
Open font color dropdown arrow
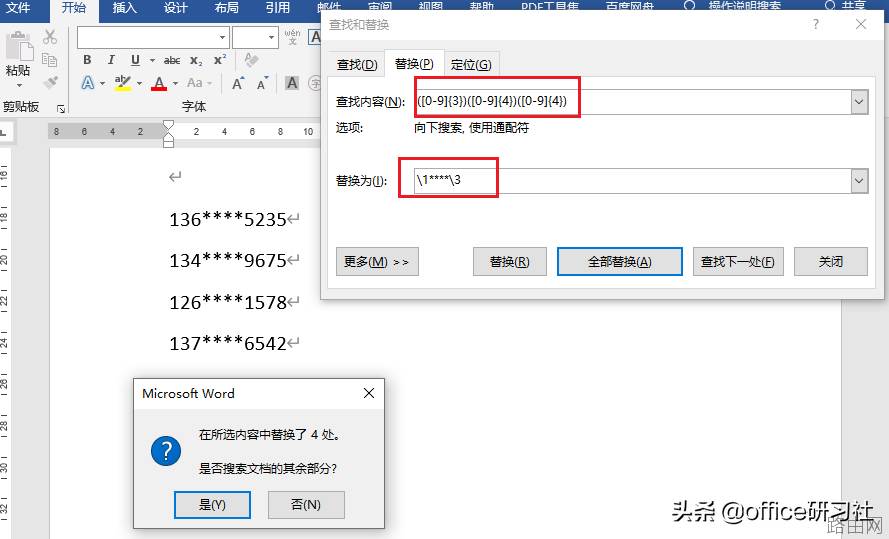point(175,84)
